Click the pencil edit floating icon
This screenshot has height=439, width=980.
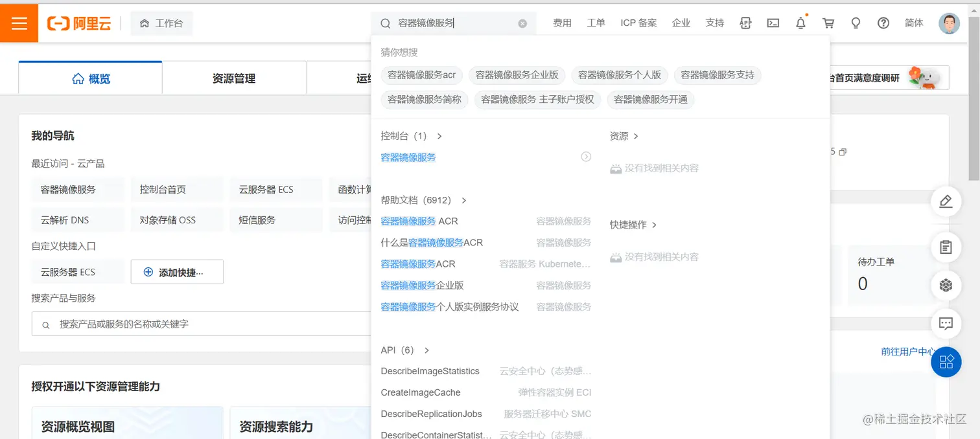coord(946,201)
